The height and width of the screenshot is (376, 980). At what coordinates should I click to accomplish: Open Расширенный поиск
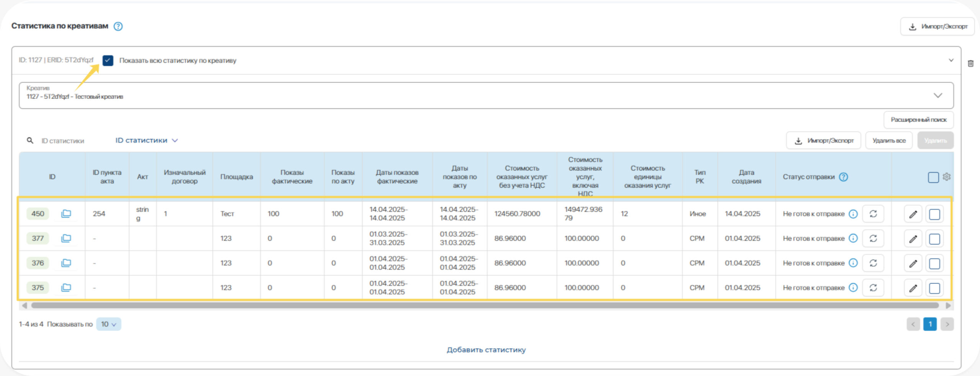[x=918, y=120]
